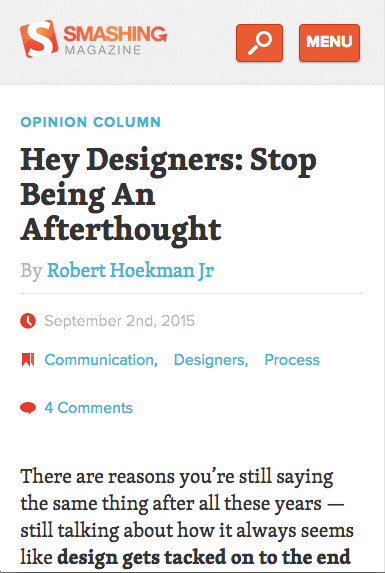Select the Process tag
Viewport: 385px width, 573px height.
pos(292,360)
